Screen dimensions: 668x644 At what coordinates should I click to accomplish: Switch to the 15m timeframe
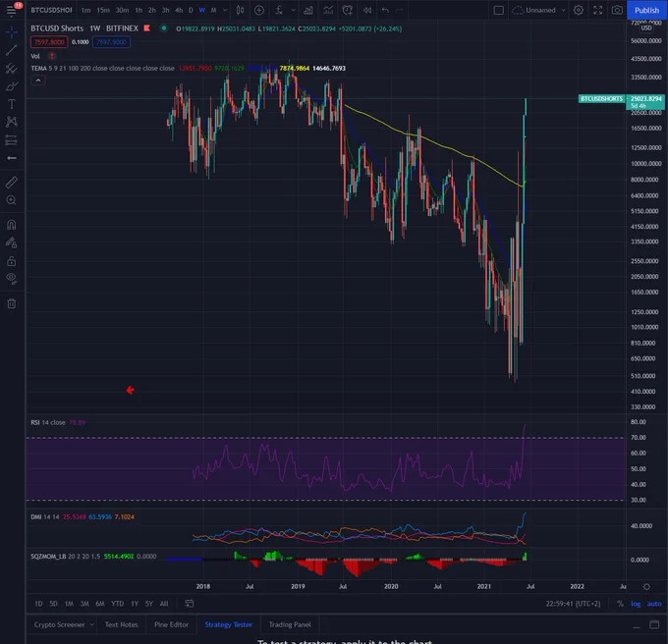(103, 10)
